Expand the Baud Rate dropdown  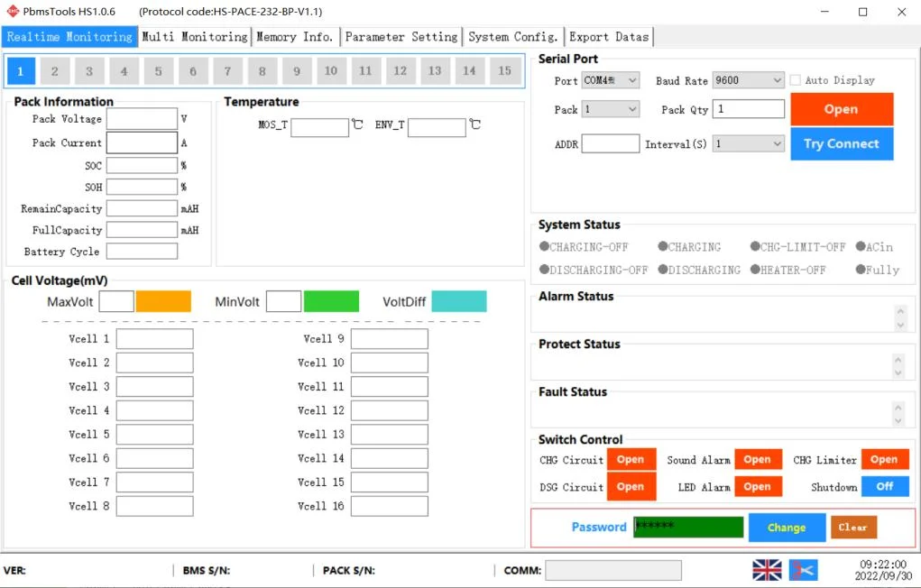(748, 80)
